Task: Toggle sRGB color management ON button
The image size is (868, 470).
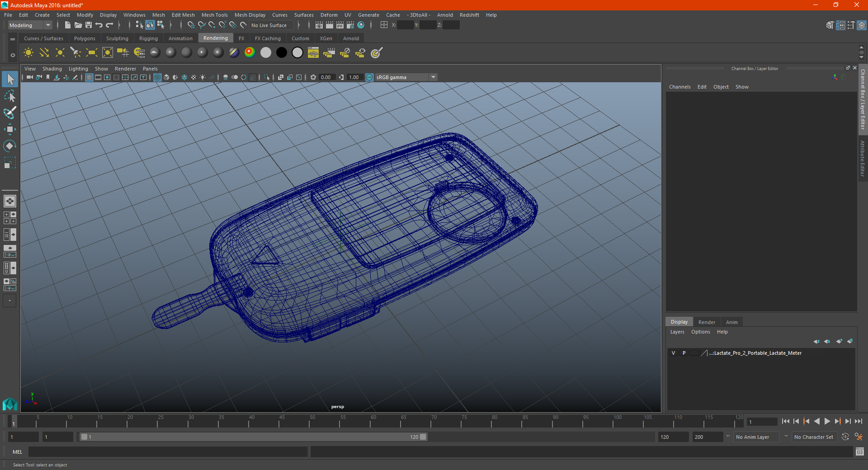Action: click(369, 77)
